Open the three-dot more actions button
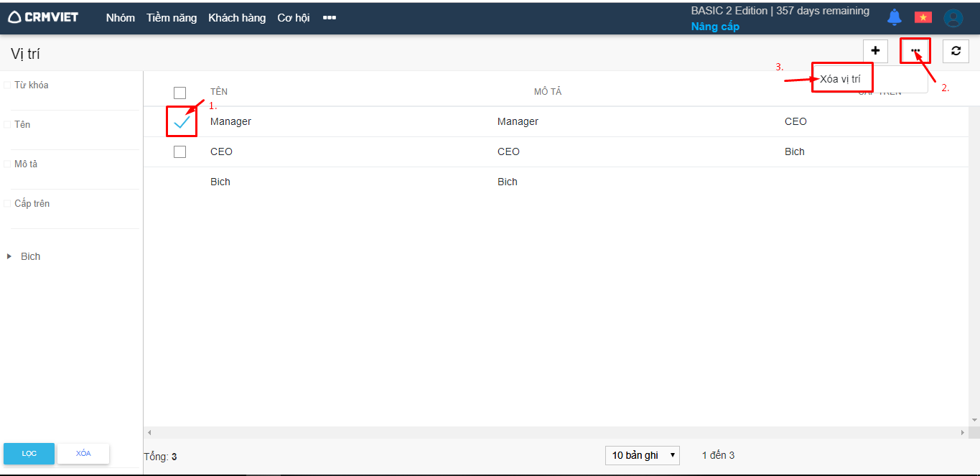Image resolution: width=980 pixels, height=476 pixels. [x=915, y=51]
